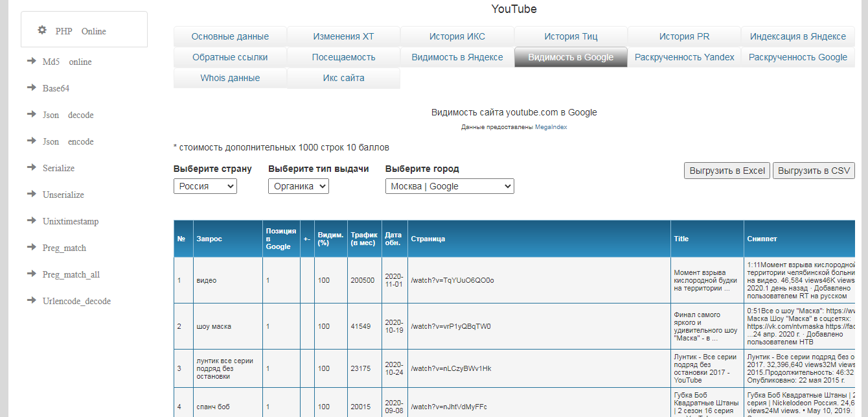Open the Preg_match_all tool
868x417 pixels.
71,275
